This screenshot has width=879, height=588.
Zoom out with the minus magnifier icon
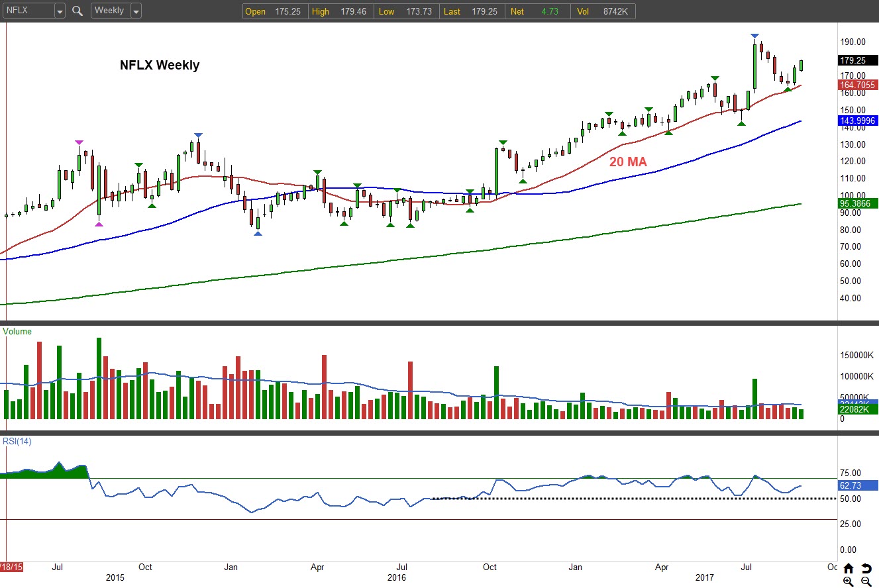(x=866, y=581)
